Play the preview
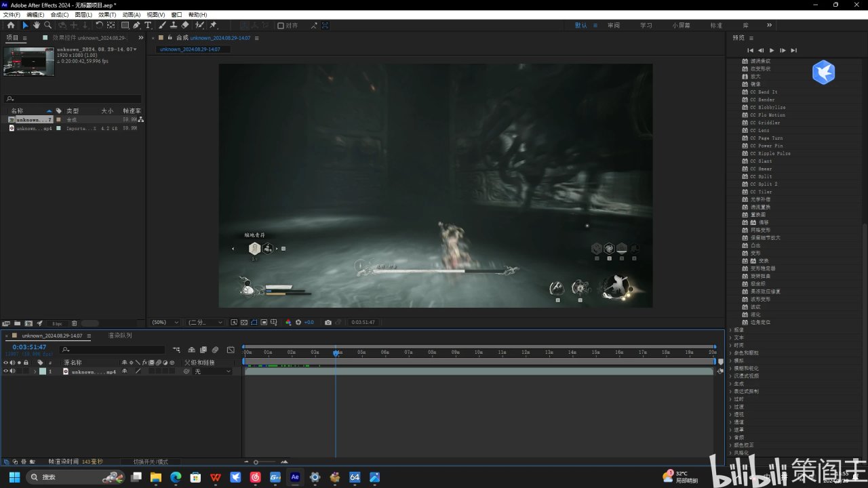 point(771,50)
